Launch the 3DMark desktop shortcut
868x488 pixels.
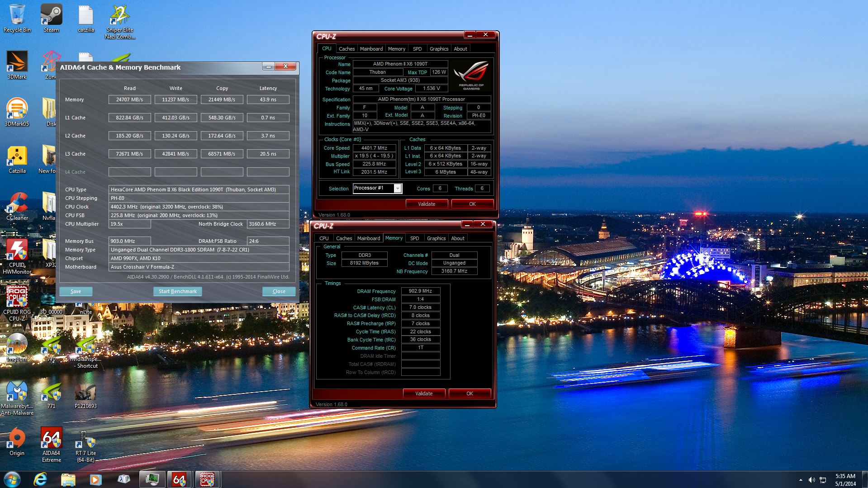pos(17,66)
